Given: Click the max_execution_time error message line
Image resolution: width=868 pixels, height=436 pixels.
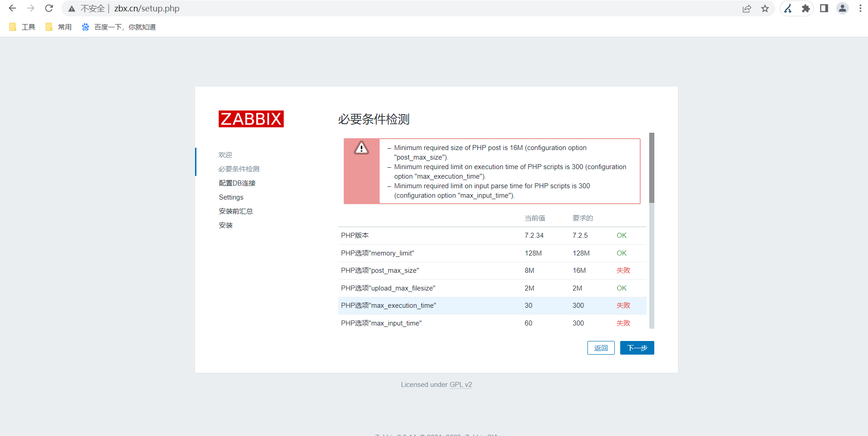Looking at the screenshot, I should (x=510, y=172).
